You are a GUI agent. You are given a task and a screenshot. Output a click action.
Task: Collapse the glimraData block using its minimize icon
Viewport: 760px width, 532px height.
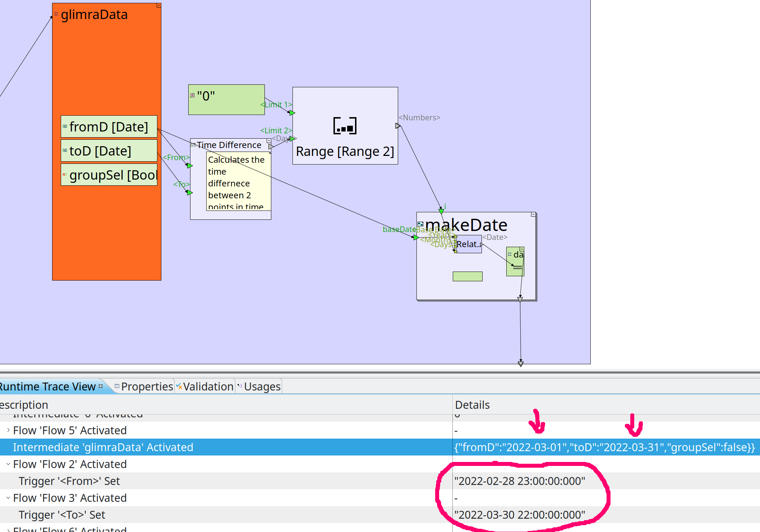tap(159, 5)
